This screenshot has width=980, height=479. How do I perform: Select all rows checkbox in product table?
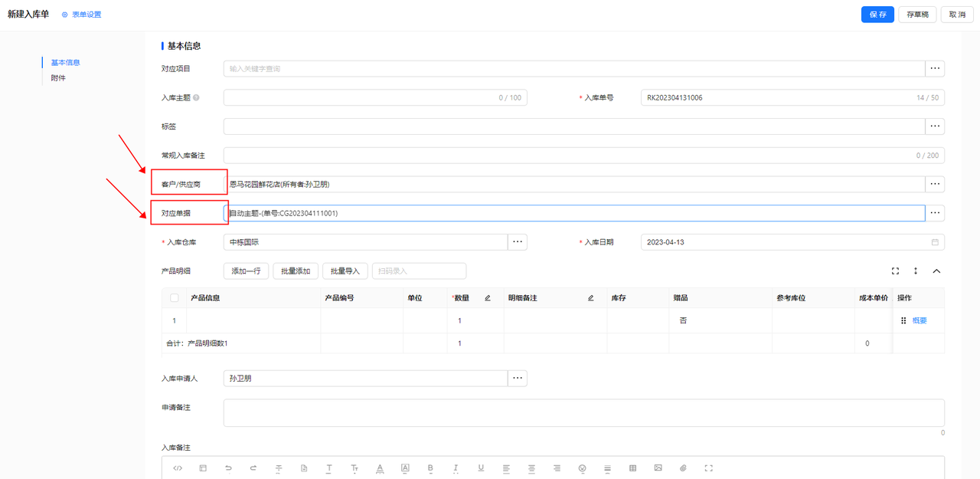(x=175, y=298)
